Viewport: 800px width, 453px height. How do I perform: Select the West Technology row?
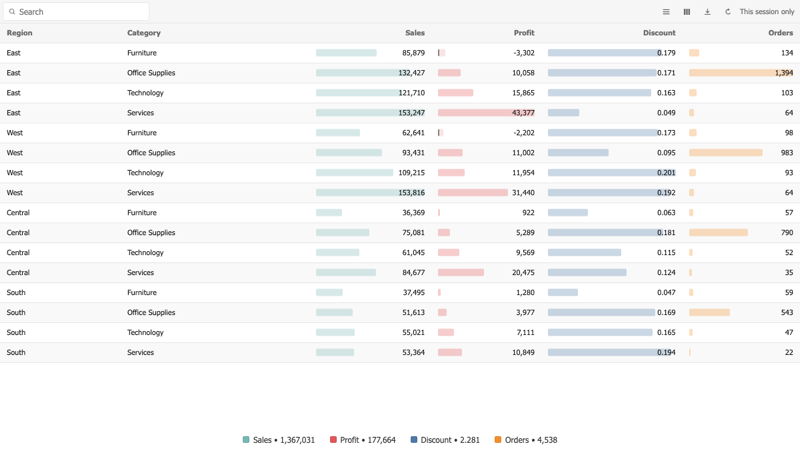[x=400, y=173]
